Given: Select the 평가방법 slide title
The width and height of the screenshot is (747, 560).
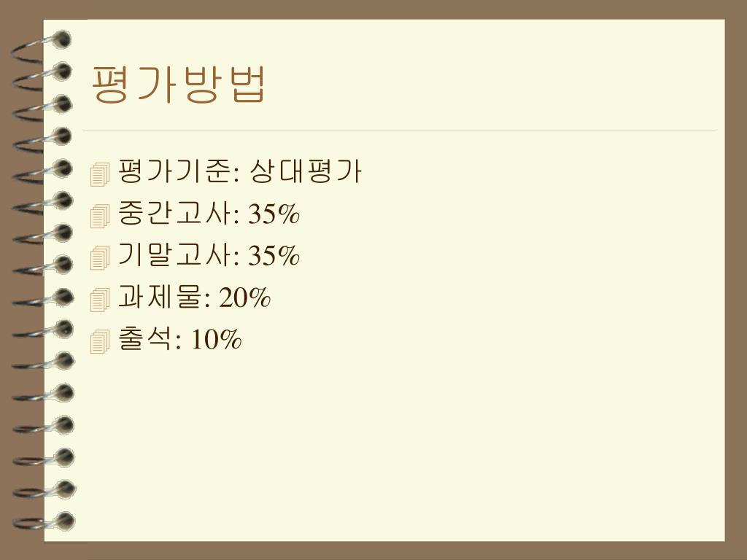Looking at the screenshot, I should click(x=178, y=85).
